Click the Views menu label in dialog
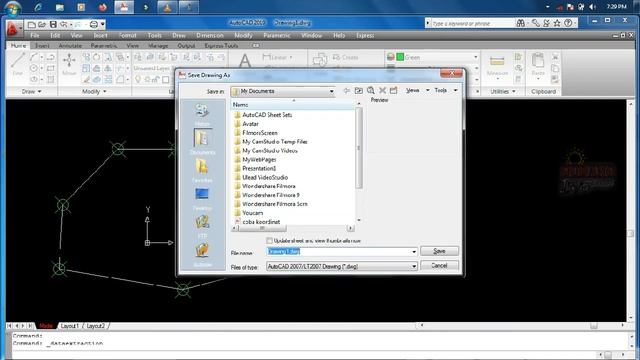Image resolution: width=640 pixels, height=360 pixels. click(413, 90)
